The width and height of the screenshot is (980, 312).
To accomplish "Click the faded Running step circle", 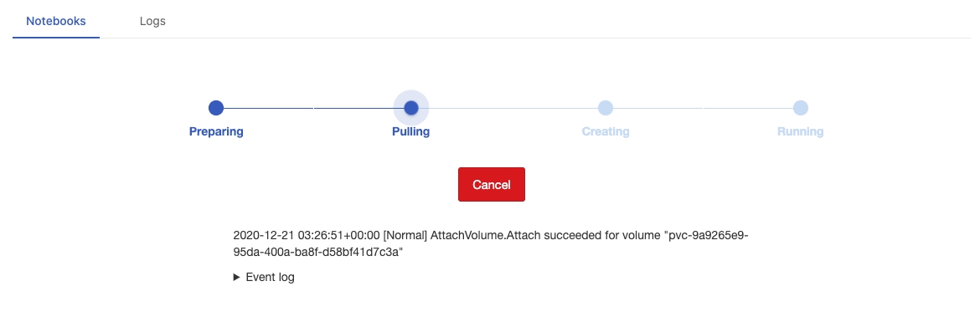I will coord(801,108).
